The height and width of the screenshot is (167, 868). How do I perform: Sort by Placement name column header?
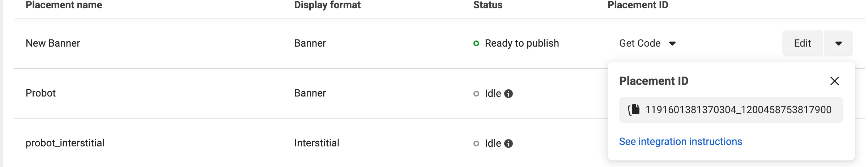[x=64, y=5]
